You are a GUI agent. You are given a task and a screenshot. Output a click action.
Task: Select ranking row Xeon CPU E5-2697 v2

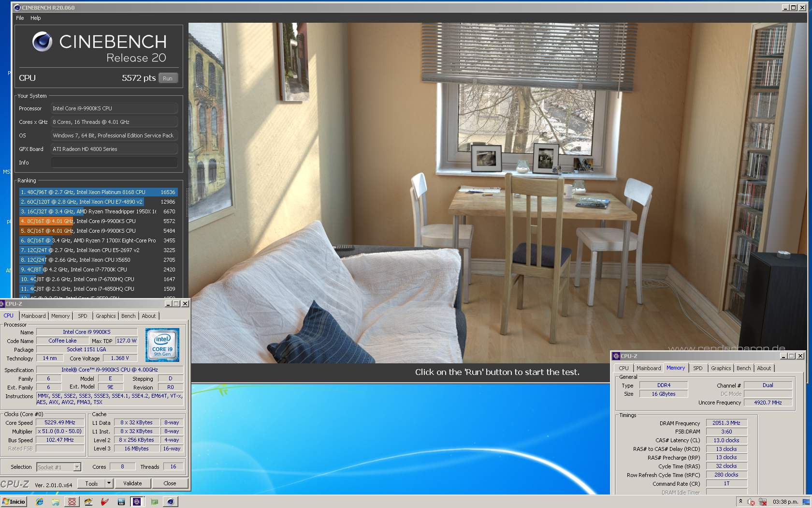(x=98, y=250)
